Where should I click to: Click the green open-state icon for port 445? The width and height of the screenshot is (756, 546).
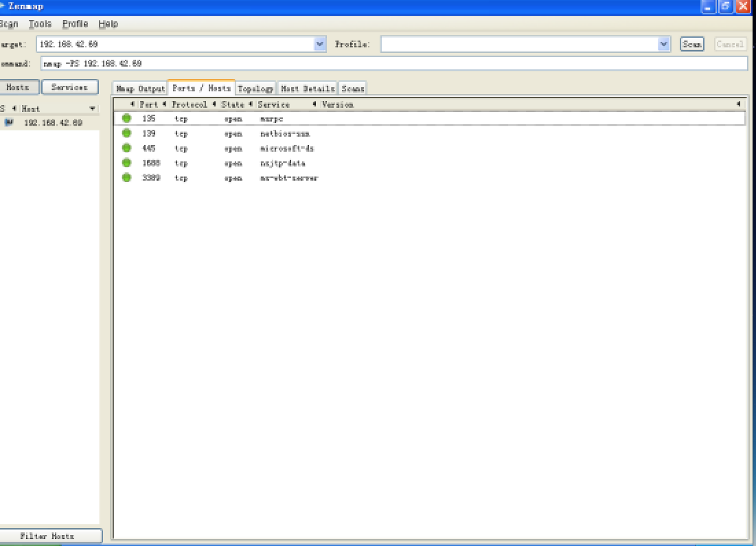tap(127, 148)
